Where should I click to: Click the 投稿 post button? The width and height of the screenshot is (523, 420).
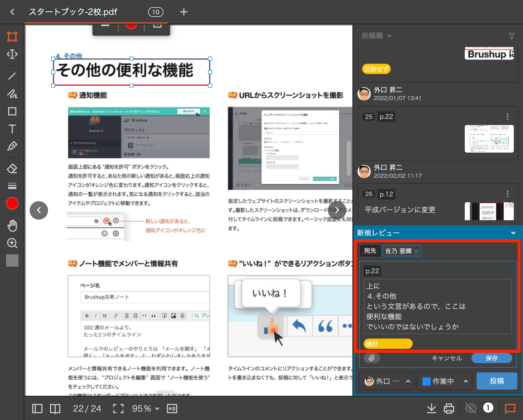pos(497,381)
